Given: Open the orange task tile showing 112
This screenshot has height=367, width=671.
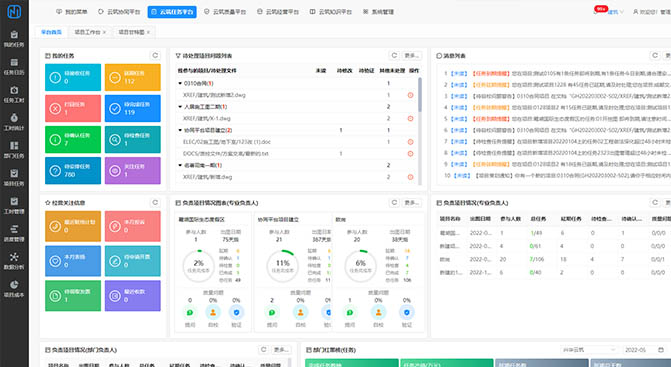Looking at the screenshot, I should click(133, 77).
